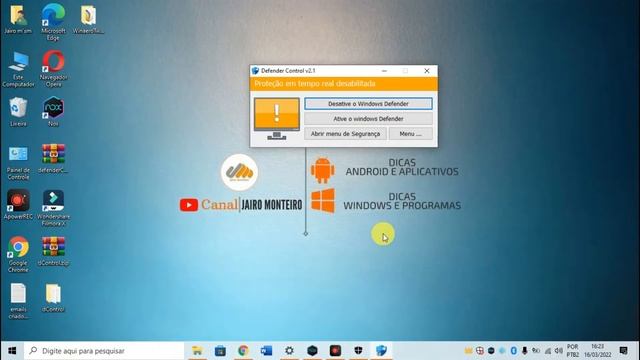Screen dimensions: 640x360
Task: Open the Menu ... button in Defender Control
Action: coord(411,133)
